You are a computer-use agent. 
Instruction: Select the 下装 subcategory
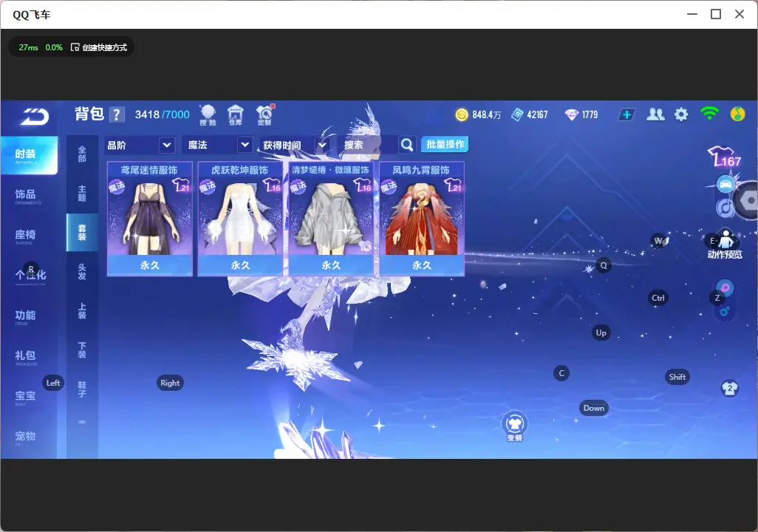click(82, 350)
